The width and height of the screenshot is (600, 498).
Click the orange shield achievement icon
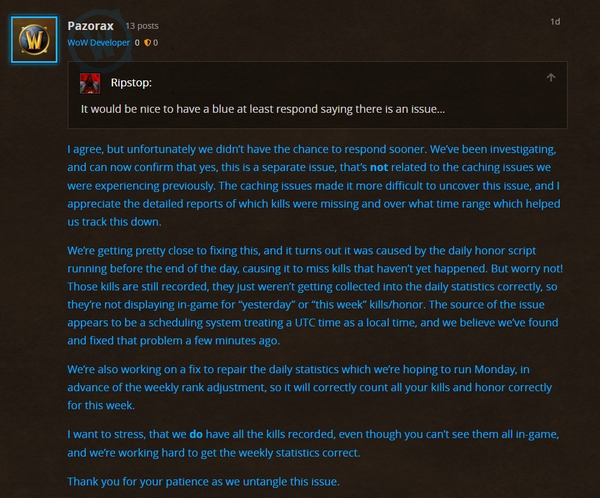click(x=148, y=43)
